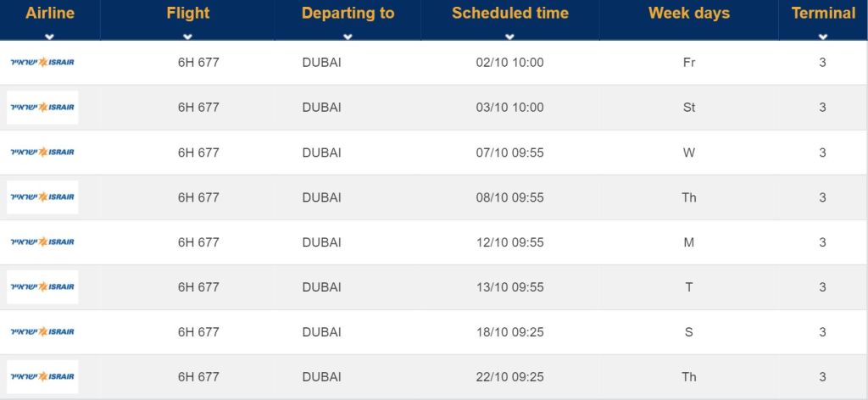Image resolution: width=868 pixels, height=400 pixels.
Task: Click the Israir logo in the 02/10 row
Action: tap(42, 62)
